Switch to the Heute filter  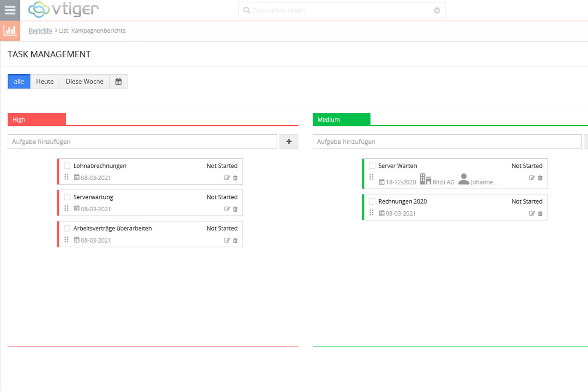coord(45,81)
